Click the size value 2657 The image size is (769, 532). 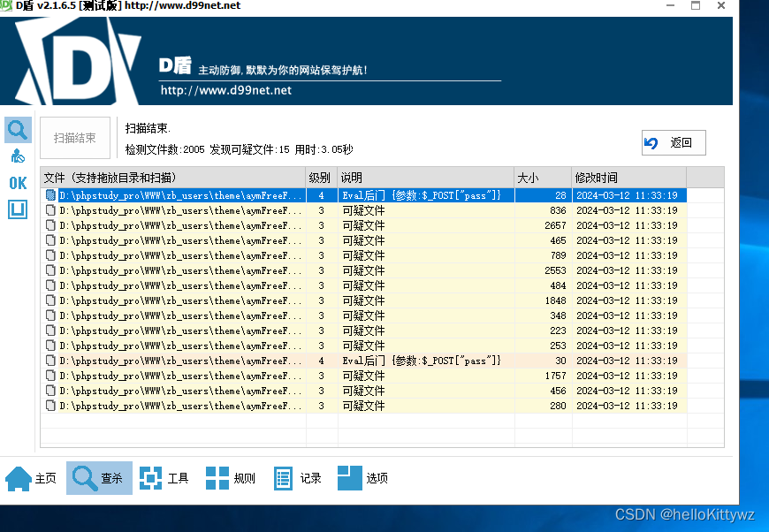555,225
